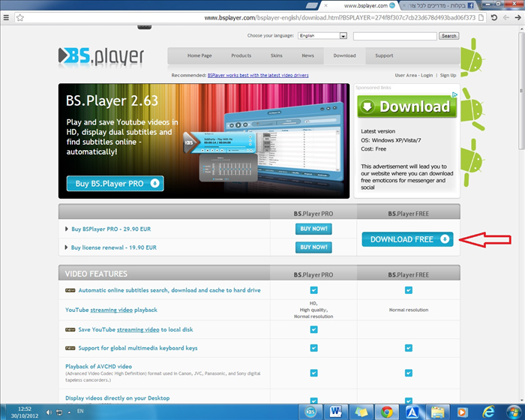
Task: Close the Hebrew Facebook tab
Action: click(404, 6)
